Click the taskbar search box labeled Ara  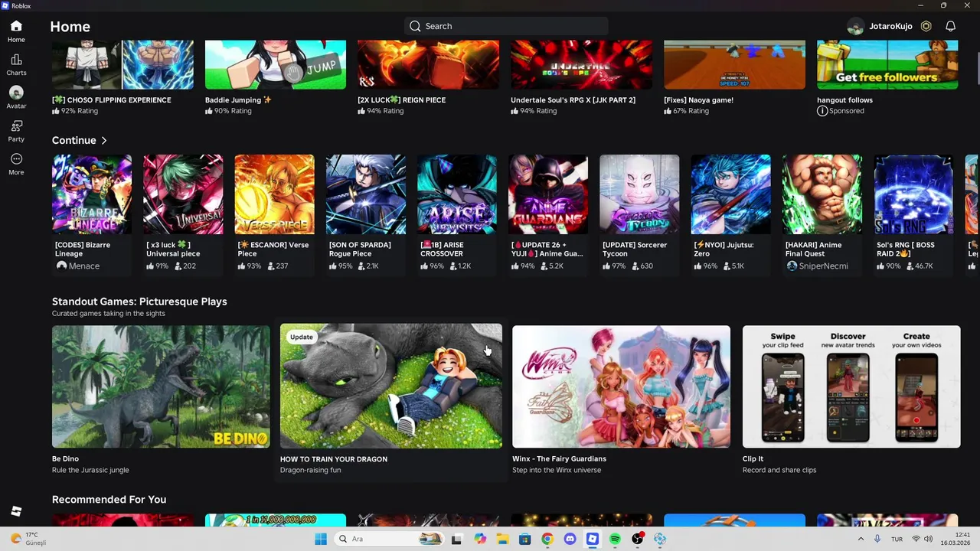pos(389,540)
